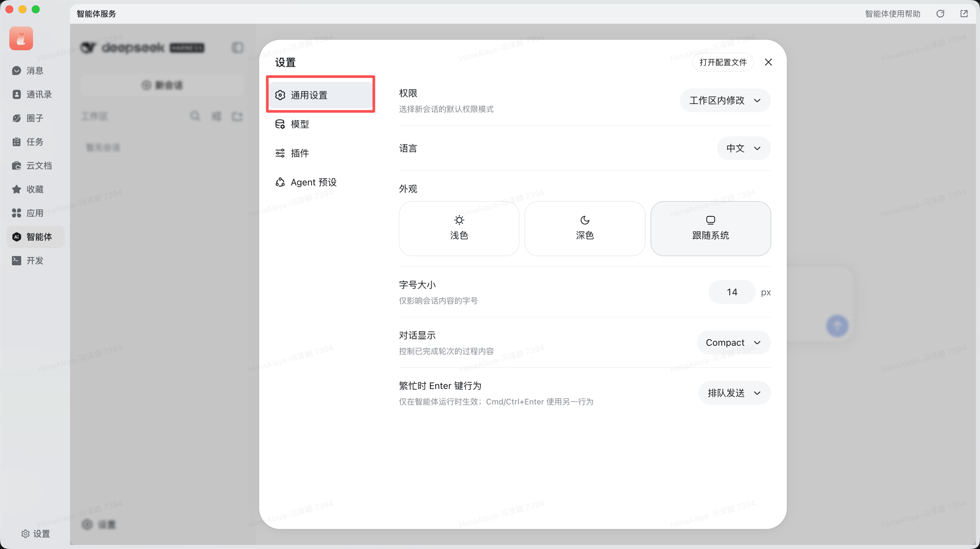Select the 浅色 light appearance
This screenshot has width=980, height=549.
coord(459,228)
